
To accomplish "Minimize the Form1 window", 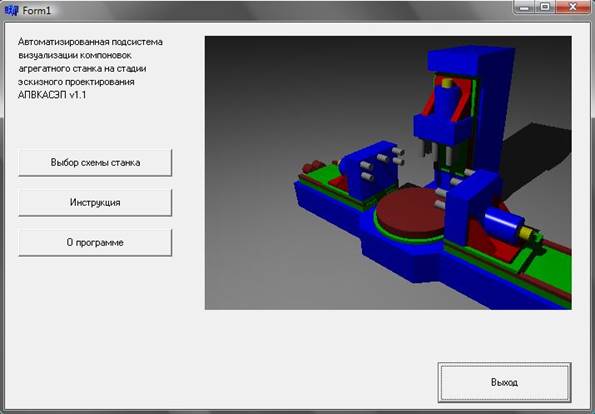I will (x=524, y=7).
